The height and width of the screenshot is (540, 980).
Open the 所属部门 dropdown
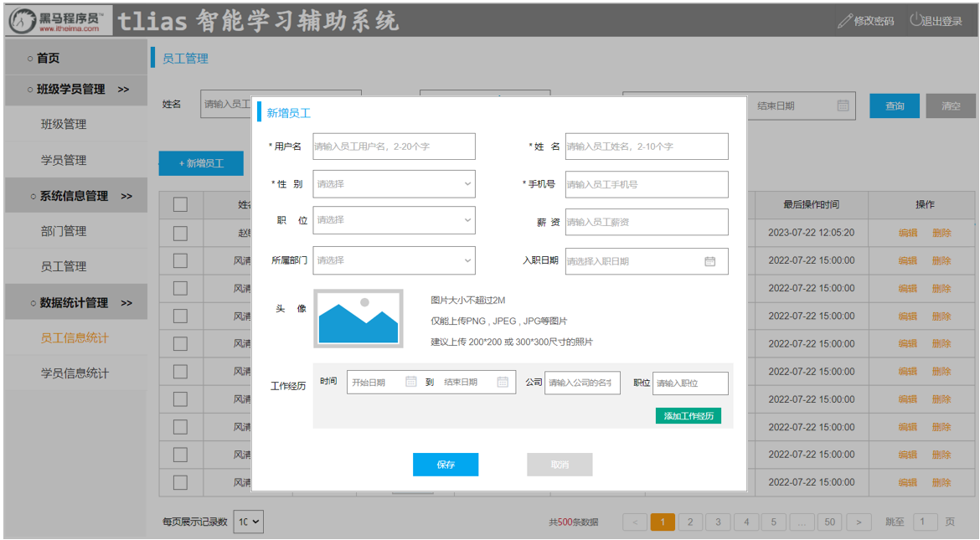394,260
